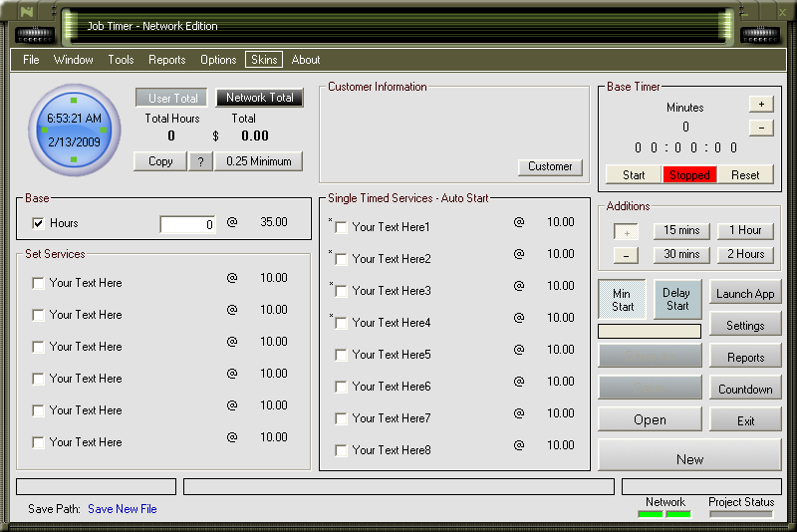The height and width of the screenshot is (532, 797).
Task: Click the green Network status indicator
Action: tap(664, 515)
